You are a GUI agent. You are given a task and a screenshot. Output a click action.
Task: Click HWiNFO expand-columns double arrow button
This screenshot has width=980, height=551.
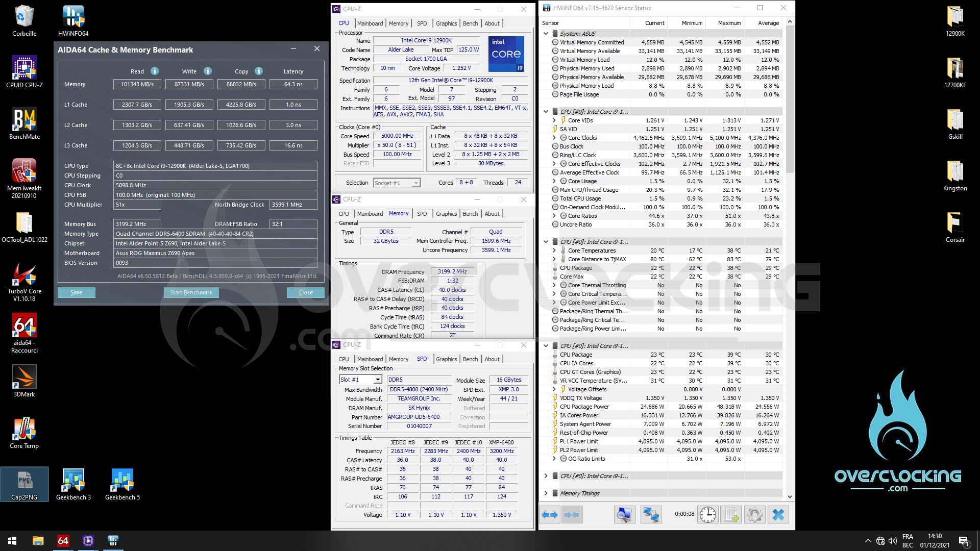(550, 515)
